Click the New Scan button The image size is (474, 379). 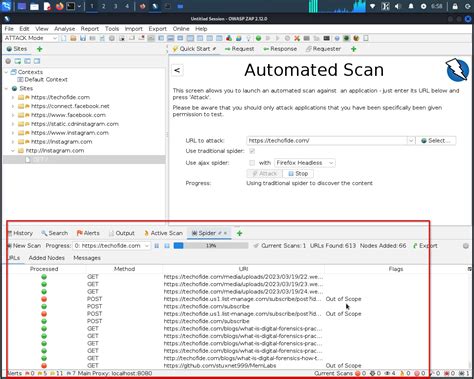point(24,246)
